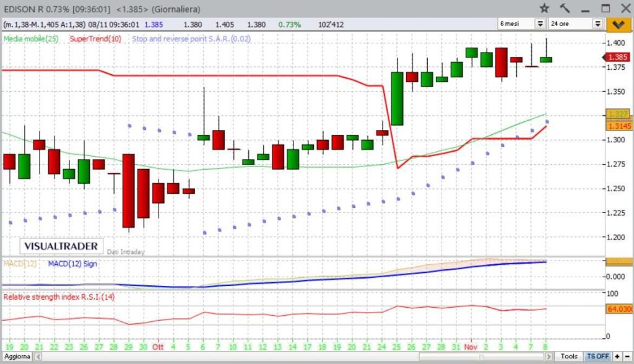Viewport: 634px width, 364px height.
Task: Zoom out with the minus button
Action: (x=627, y=357)
